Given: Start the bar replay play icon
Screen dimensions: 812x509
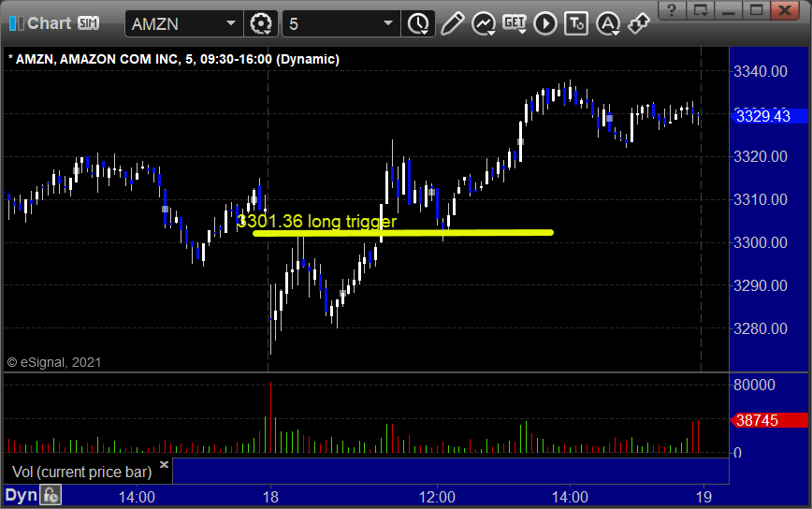Looking at the screenshot, I should (545, 23).
